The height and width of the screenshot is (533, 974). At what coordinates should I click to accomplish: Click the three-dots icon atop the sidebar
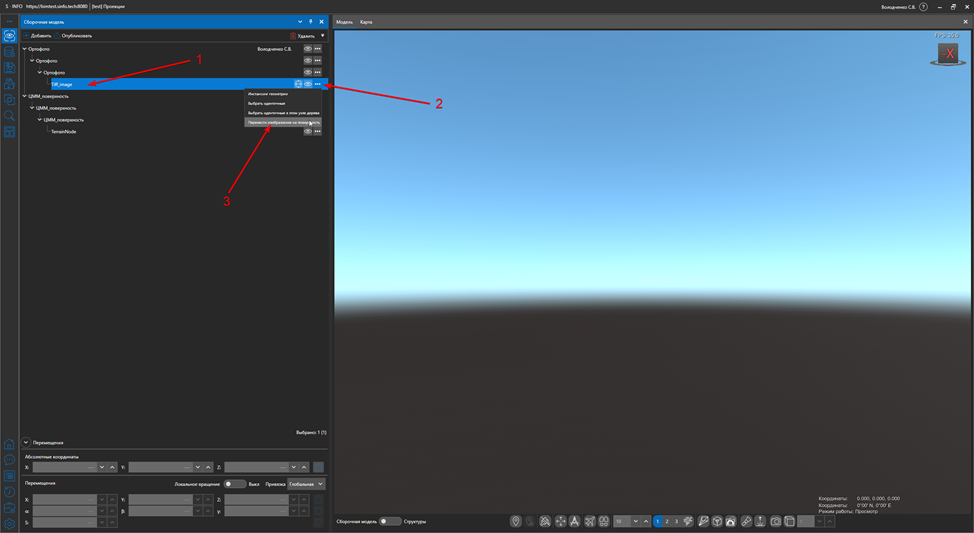click(9, 22)
